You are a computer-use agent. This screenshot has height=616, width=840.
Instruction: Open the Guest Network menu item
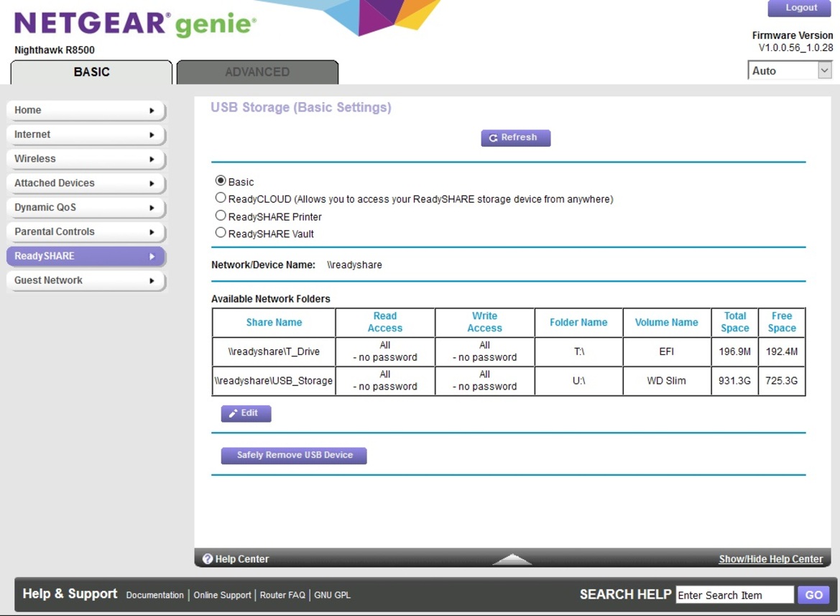tap(86, 280)
